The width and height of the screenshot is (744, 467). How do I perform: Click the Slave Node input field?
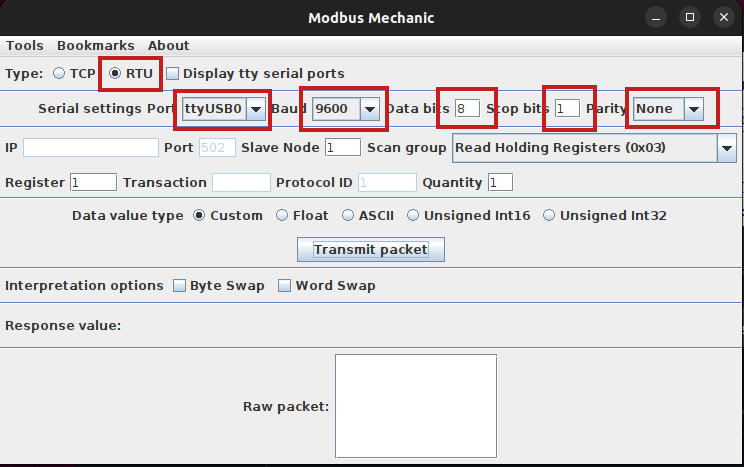point(342,148)
